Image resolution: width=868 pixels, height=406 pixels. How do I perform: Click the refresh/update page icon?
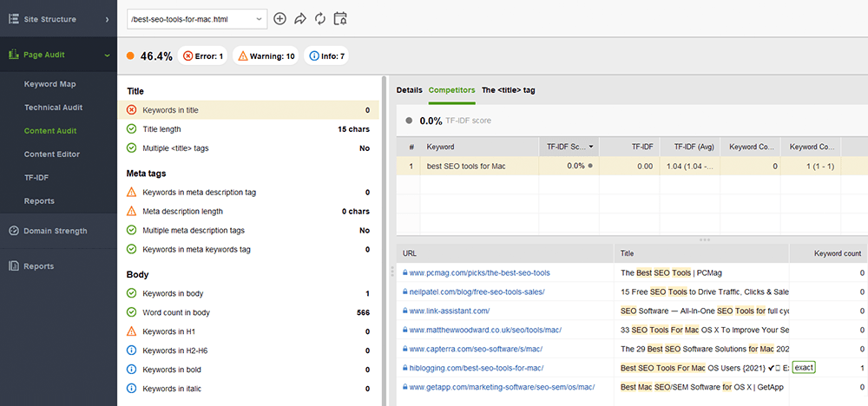coord(320,19)
